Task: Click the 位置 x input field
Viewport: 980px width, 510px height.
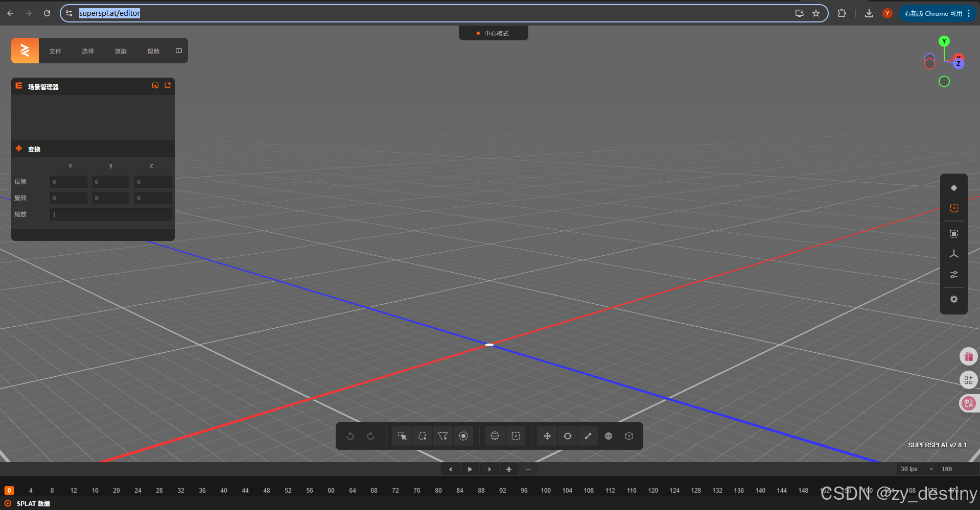Action: click(x=68, y=182)
